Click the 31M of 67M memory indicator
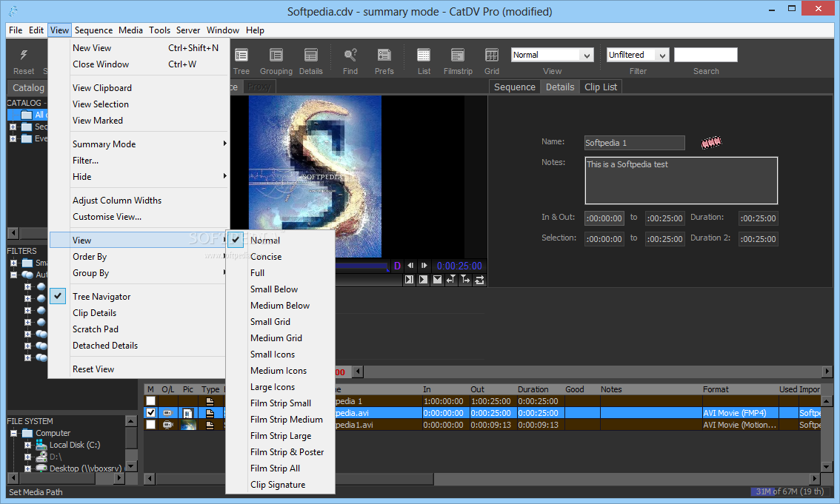Screen dimensions: 840x504 click(790, 491)
